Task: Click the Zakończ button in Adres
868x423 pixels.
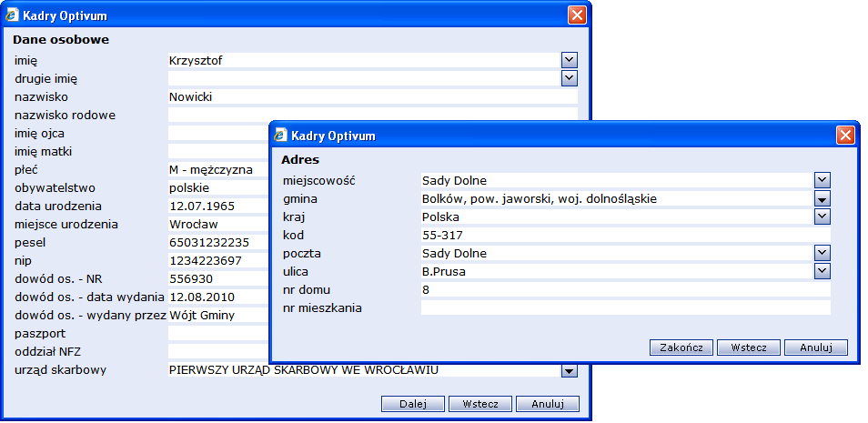Action: [681, 347]
